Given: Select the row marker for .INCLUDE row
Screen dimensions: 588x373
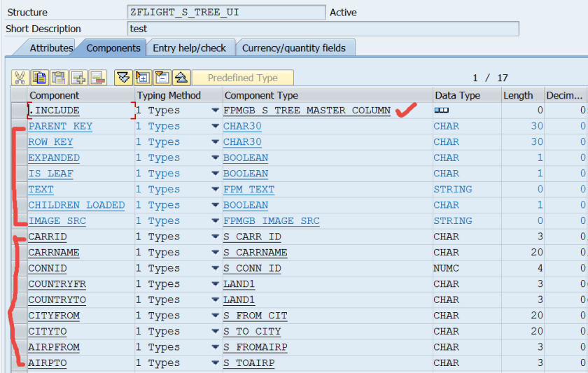Looking at the screenshot, I should point(18,111).
